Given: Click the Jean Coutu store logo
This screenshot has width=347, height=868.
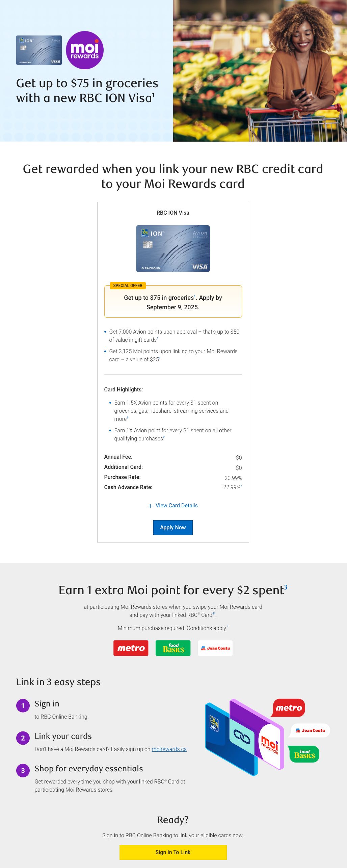Looking at the screenshot, I should click(x=215, y=648).
